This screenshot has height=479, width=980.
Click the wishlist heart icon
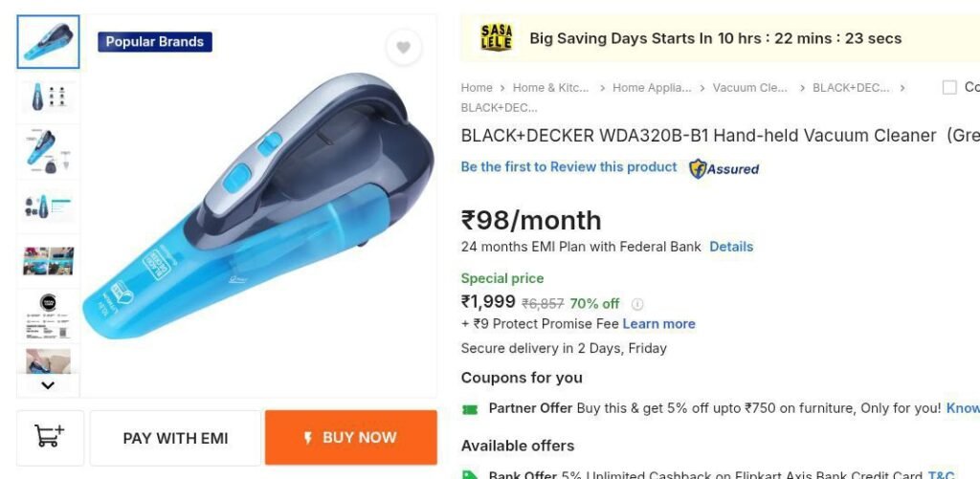coord(403,48)
